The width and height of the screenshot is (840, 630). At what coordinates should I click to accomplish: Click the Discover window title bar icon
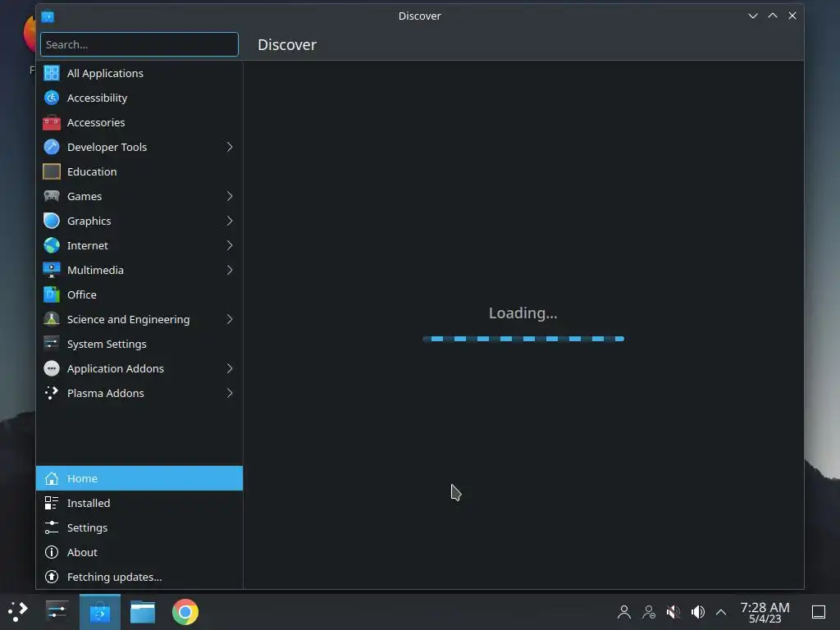pos(48,16)
